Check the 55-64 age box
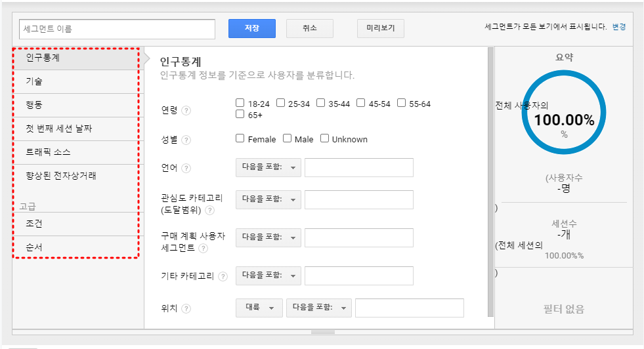The width and height of the screenshot is (644, 349). (401, 102)
